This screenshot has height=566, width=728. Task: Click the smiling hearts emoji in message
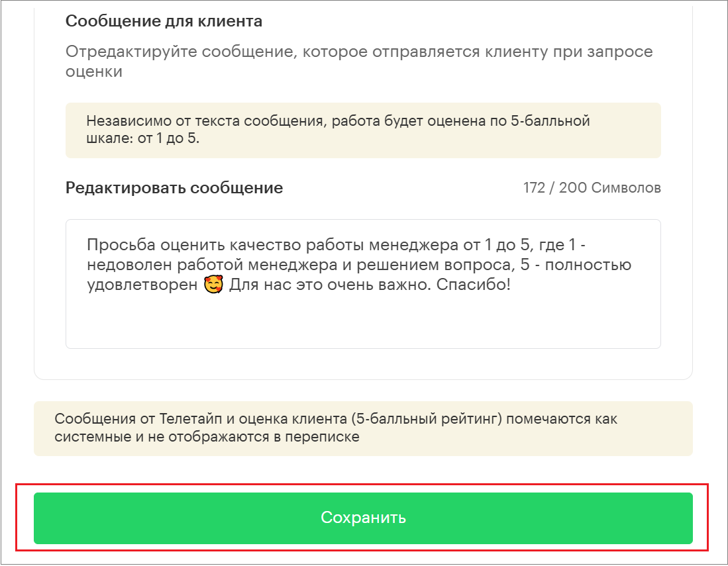coord(213,286)
